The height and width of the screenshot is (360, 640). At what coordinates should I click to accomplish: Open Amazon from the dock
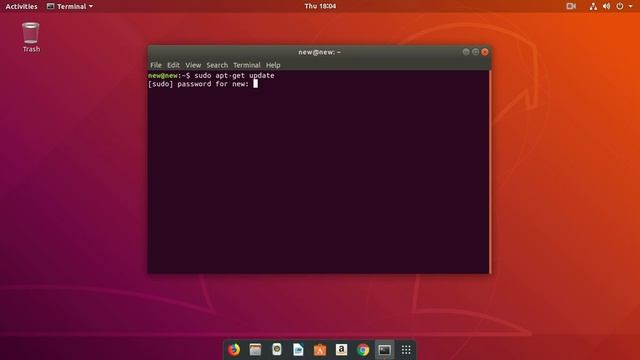[341, 350]
